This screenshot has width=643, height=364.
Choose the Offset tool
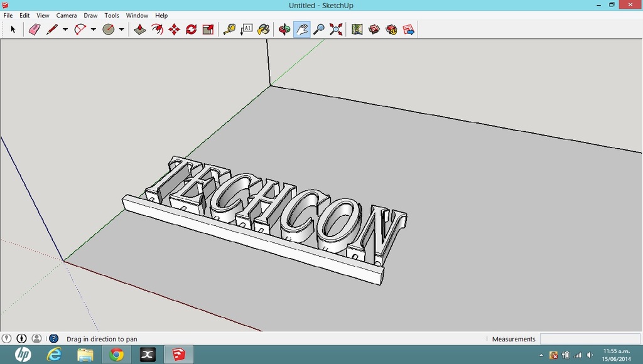(157, 29)
